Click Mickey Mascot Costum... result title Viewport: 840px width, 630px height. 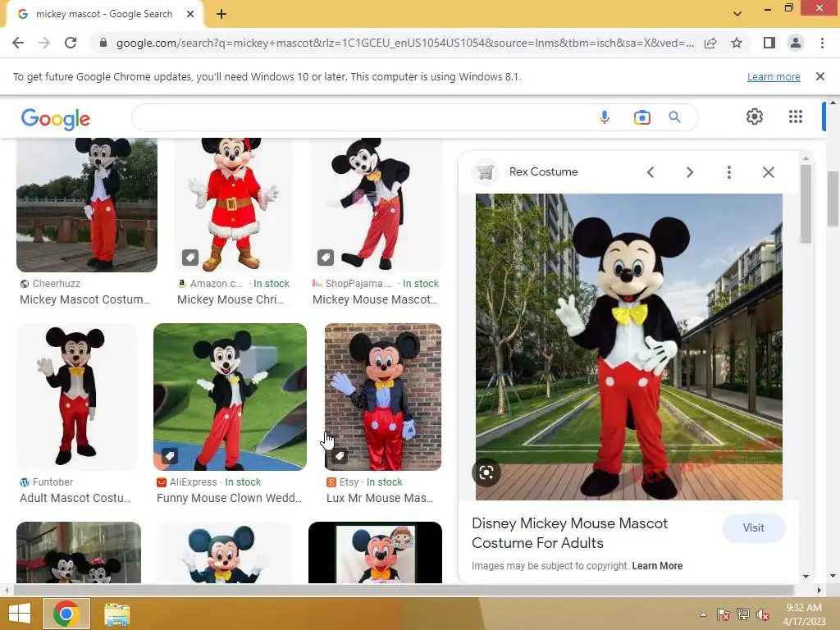(x=84, y=299)
